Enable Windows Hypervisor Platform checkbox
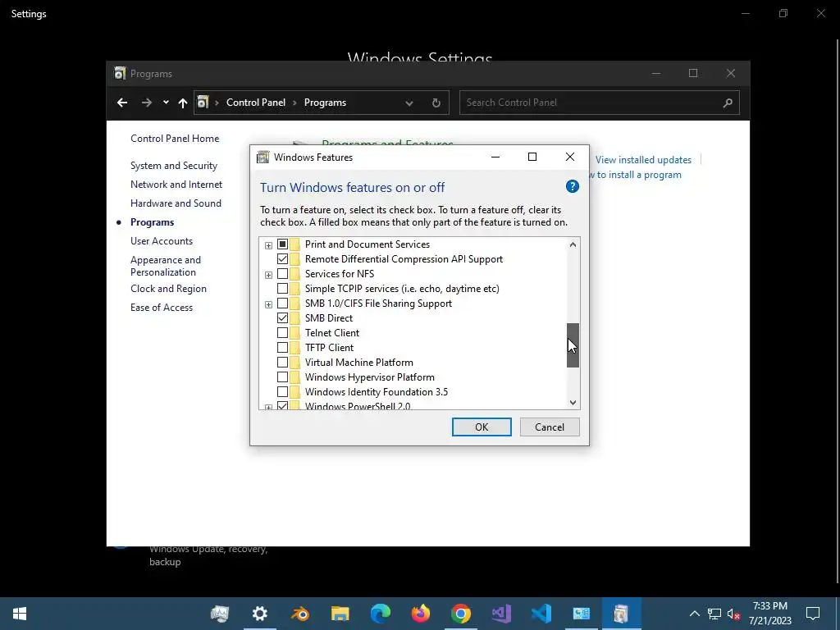Viewport: 840px width, 630px height. tap(282, 377)
